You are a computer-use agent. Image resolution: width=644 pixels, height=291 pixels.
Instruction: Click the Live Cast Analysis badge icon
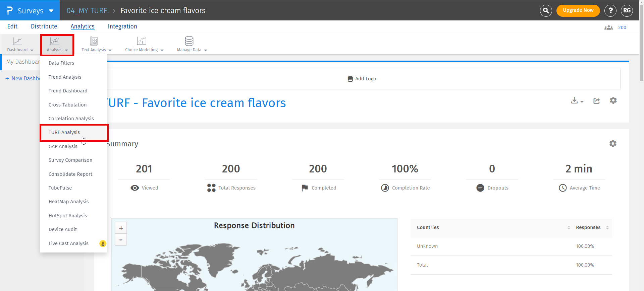click(103, 244)
